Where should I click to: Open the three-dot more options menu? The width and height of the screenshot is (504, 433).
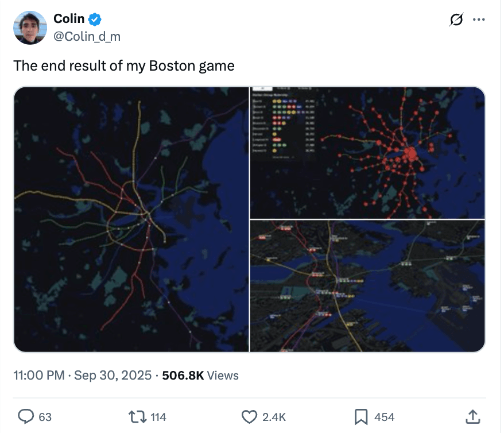478,20
